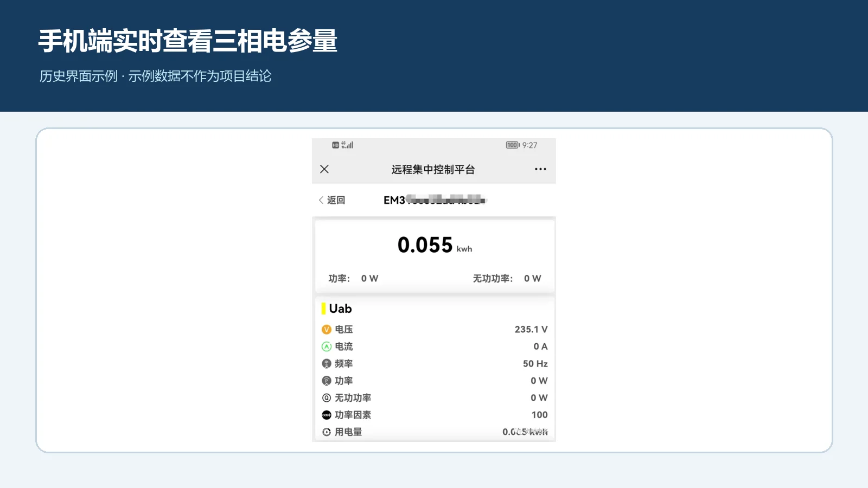Click the energy usage icon beside 用电量

[x=327, y=432]
